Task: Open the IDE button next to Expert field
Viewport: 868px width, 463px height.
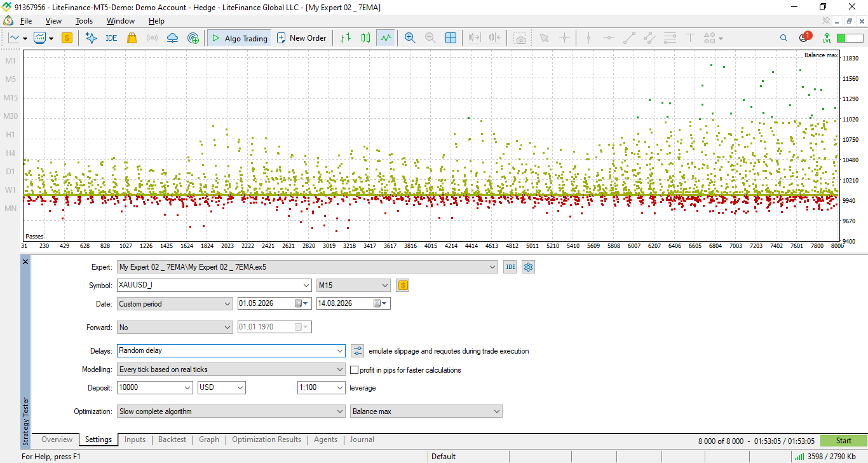Action: [x=510, y=267]
